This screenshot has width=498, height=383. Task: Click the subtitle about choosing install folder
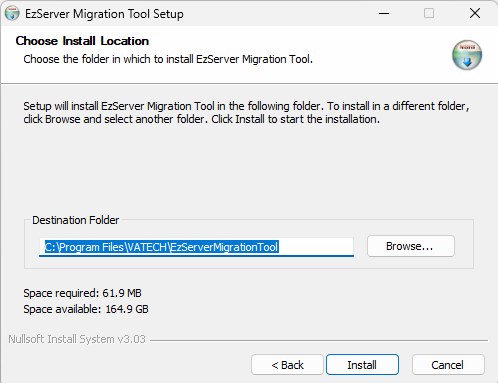point(168,59)
